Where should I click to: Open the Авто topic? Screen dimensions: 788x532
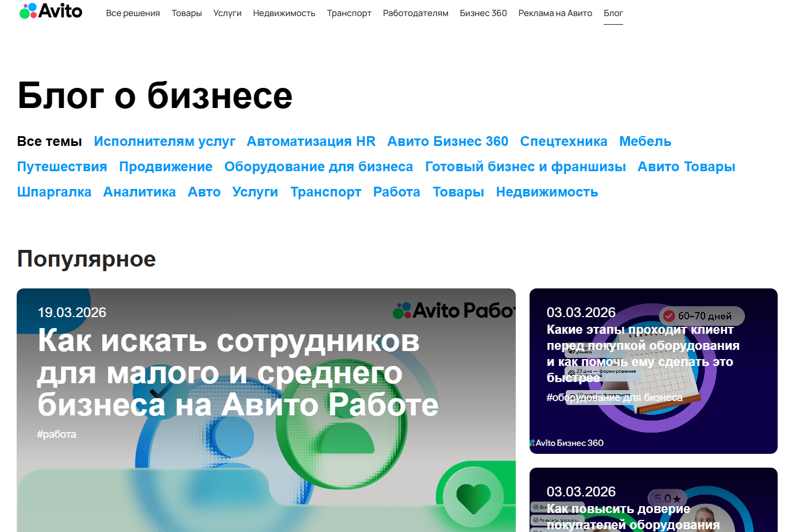pos(204,192)
